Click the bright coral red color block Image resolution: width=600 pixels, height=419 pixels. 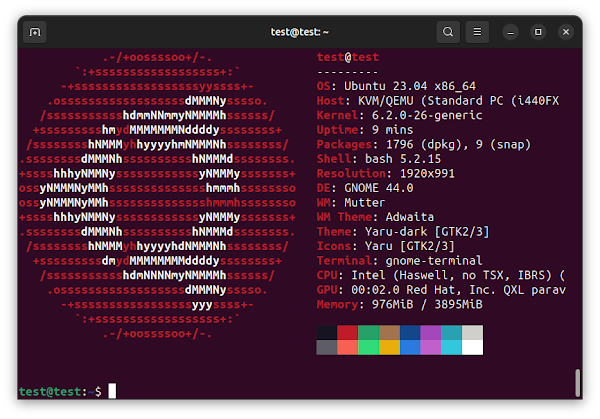coord(347,347)
